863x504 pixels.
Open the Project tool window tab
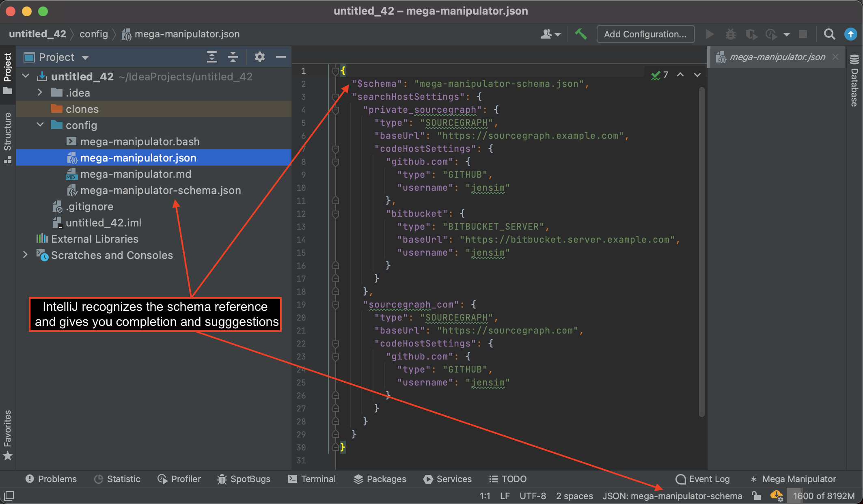pyautogui.click(x=8, y=73)
